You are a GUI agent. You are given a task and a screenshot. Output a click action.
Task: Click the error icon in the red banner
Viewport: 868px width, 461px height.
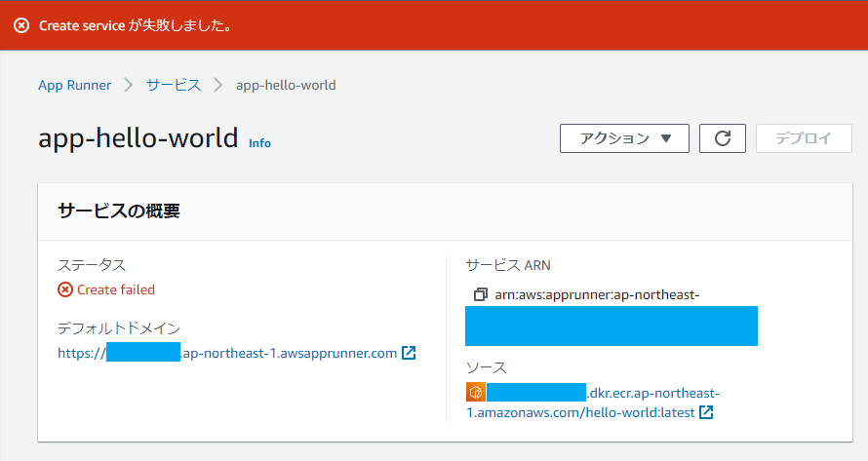(21, 25)
